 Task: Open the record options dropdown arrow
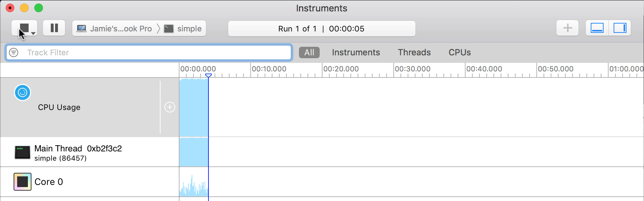[34, 33]
